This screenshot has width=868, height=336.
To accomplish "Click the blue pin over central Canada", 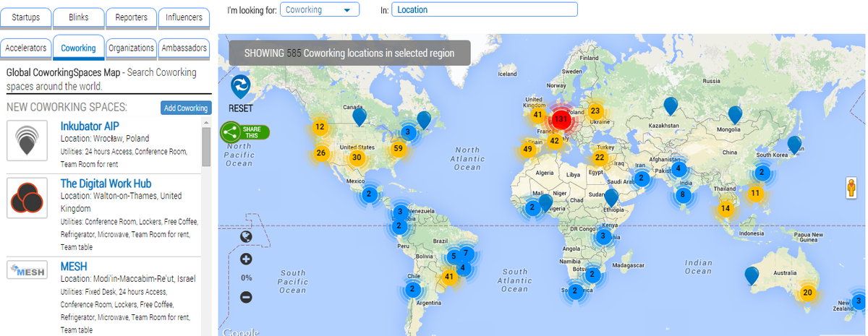I will pos(359,117).
